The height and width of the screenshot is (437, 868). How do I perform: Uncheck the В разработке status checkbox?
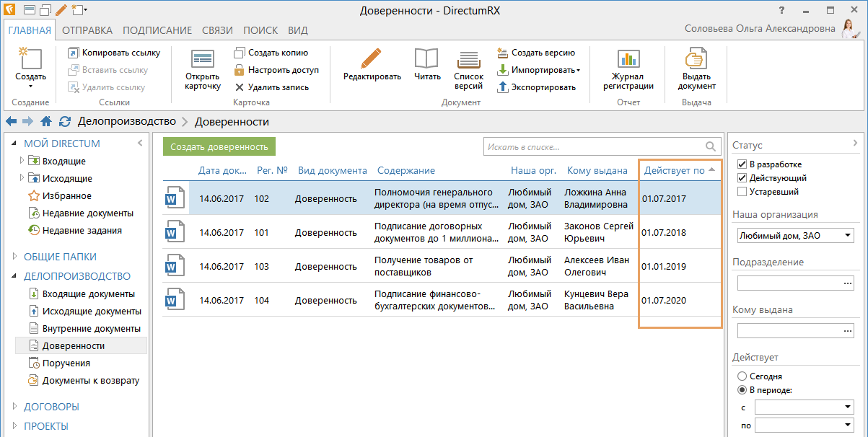[x=742, y=164]
